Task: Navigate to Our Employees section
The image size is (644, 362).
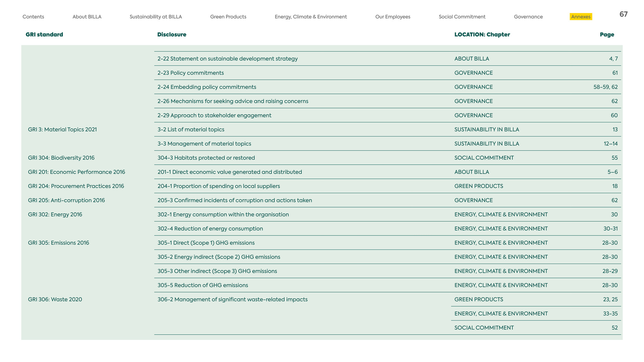Action: 393,17
